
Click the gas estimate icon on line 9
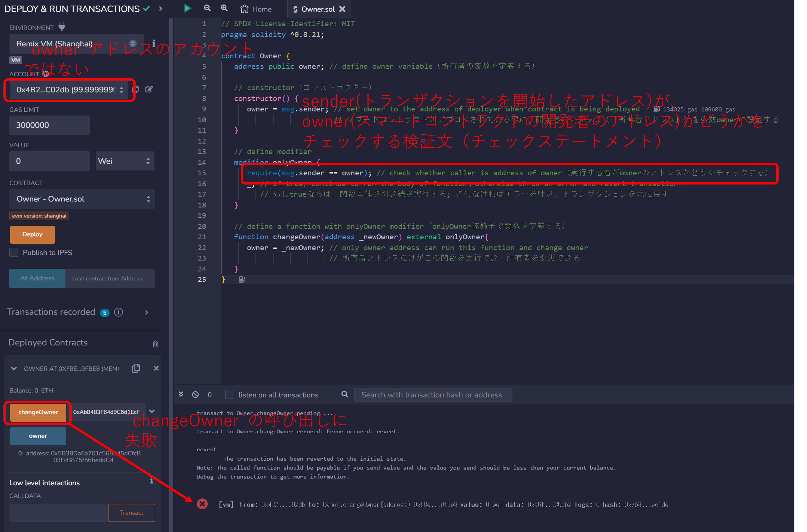click(x=656, y=109)
